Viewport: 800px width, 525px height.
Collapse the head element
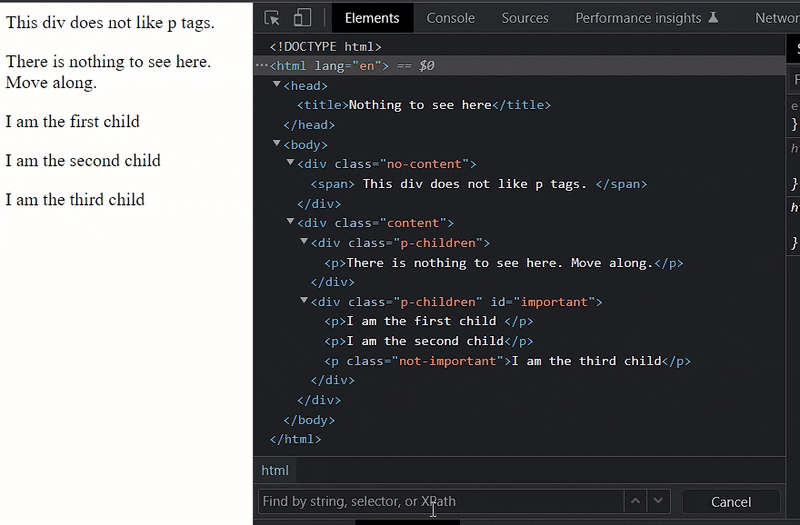[x=277, y=84]
